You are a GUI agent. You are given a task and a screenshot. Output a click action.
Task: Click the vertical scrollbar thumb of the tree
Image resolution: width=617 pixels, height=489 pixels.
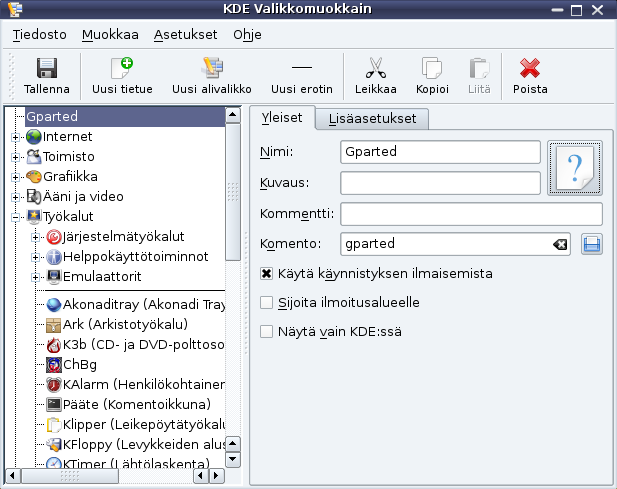(233, 192)
